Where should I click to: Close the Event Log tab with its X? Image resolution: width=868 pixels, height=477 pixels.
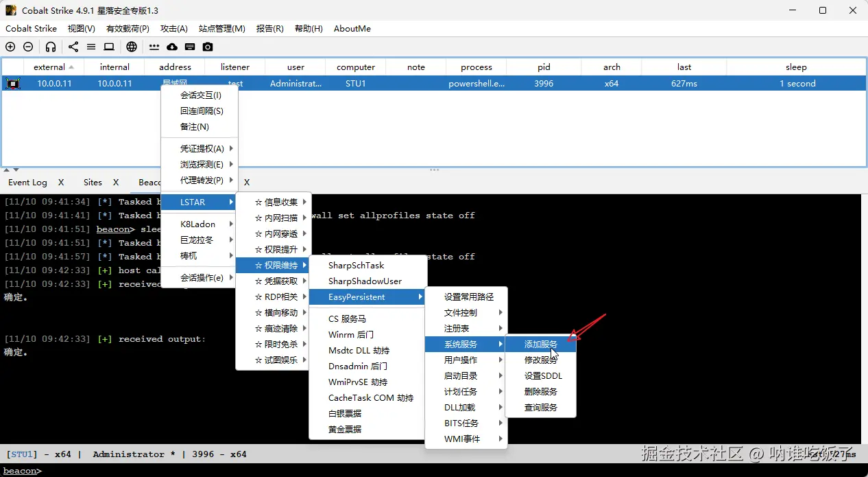tap(61, 183)
